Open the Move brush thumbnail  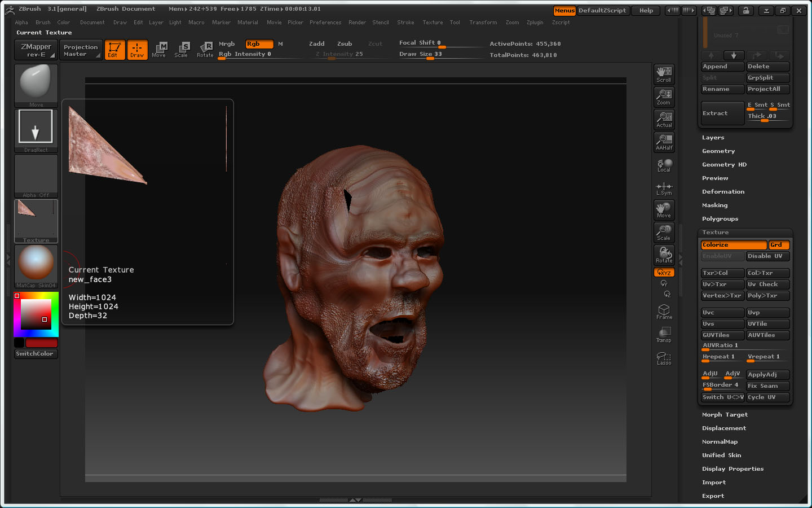pos(36,85)
